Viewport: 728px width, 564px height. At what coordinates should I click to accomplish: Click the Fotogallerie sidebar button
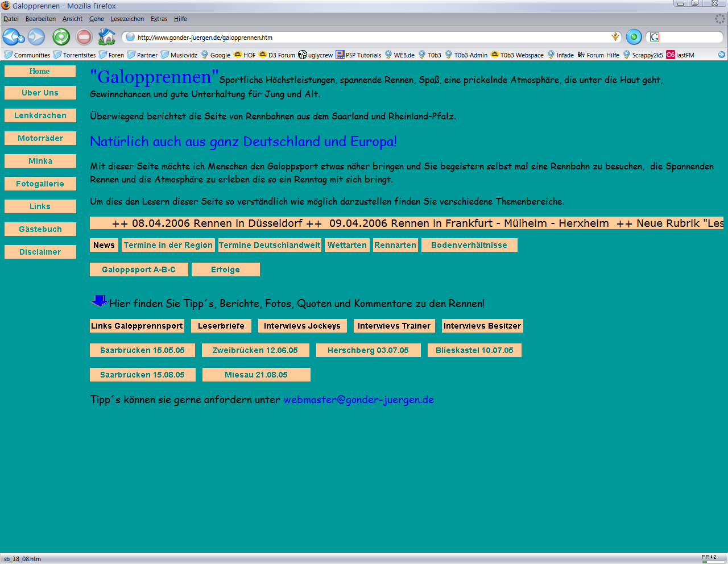point(40,184)
